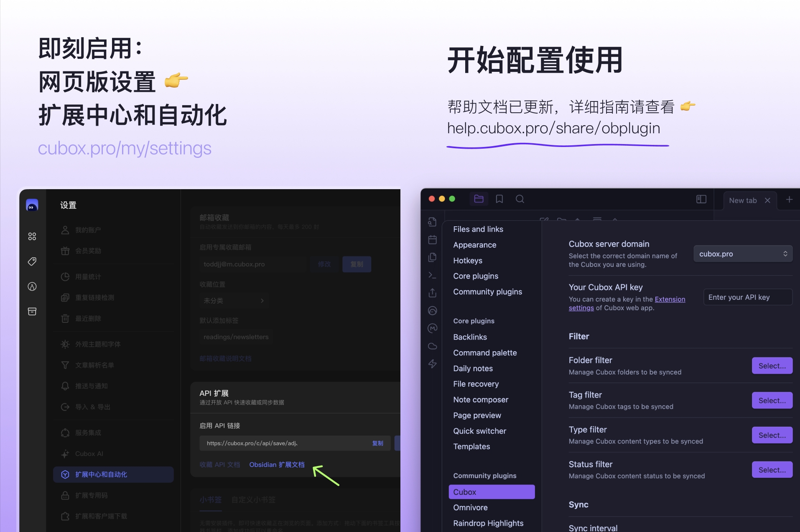Viewport: 800px width, 532px height.
Task: Click the cloud ribbon icon in Obsidian
Action: pyautogui.click(x=433, y=346)
